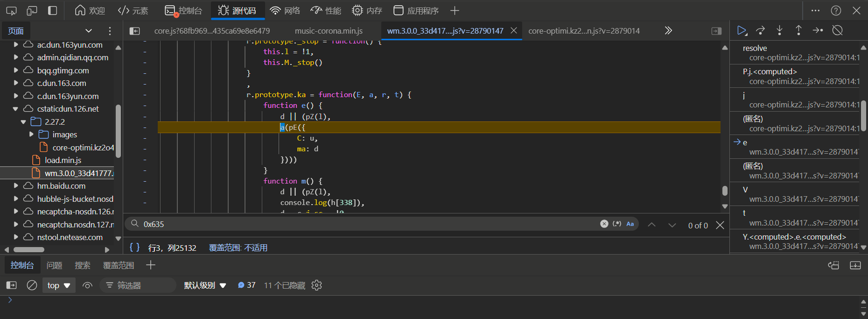Image resolution: width=868 pixels, height=319 pixels.
Task: Toggle match case Aa in search bar
Action: 630,224
